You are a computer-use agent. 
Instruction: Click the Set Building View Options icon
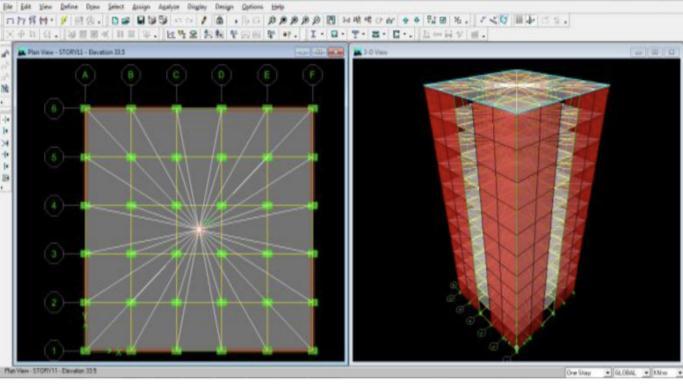(x=443, y=20)
